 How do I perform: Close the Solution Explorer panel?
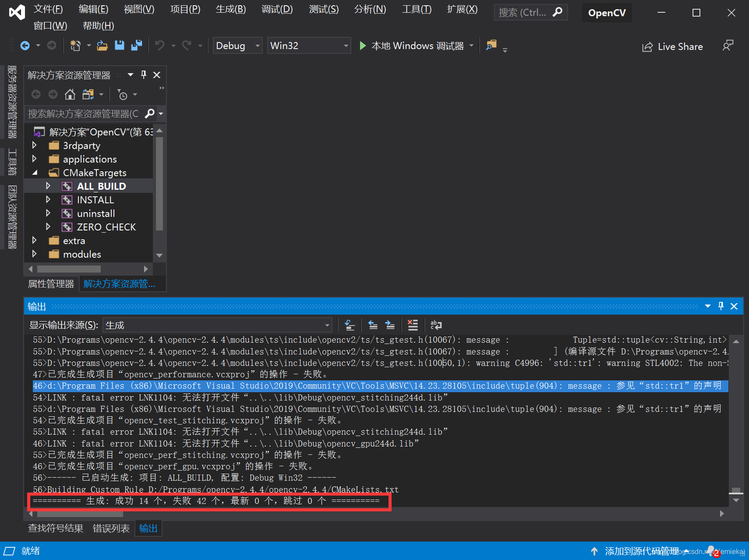pyautogui.click(x=157, y=75)
